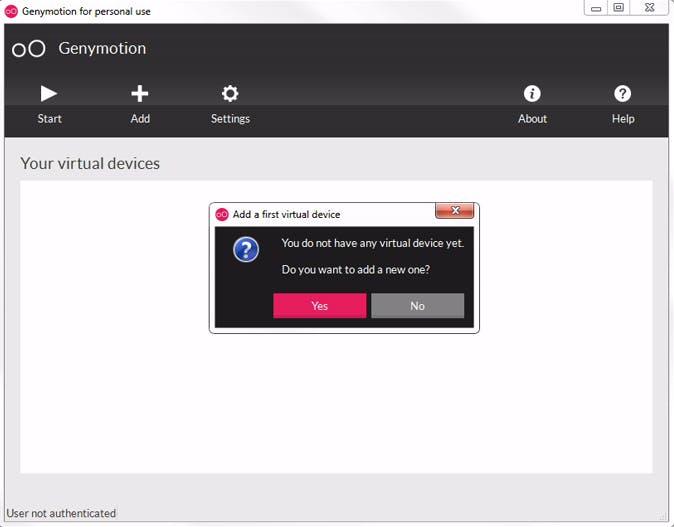Click the Genymotion logo in the header

(28, 49)
